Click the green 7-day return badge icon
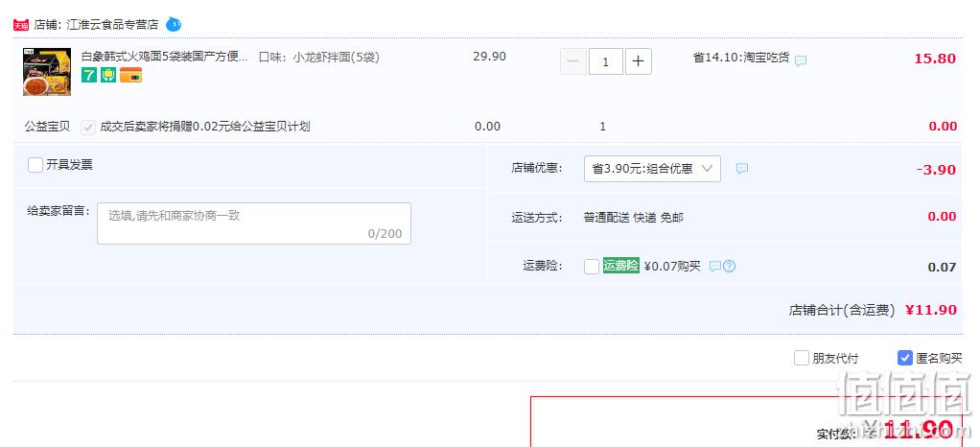 pyautogui.click(x=89, y=75)
